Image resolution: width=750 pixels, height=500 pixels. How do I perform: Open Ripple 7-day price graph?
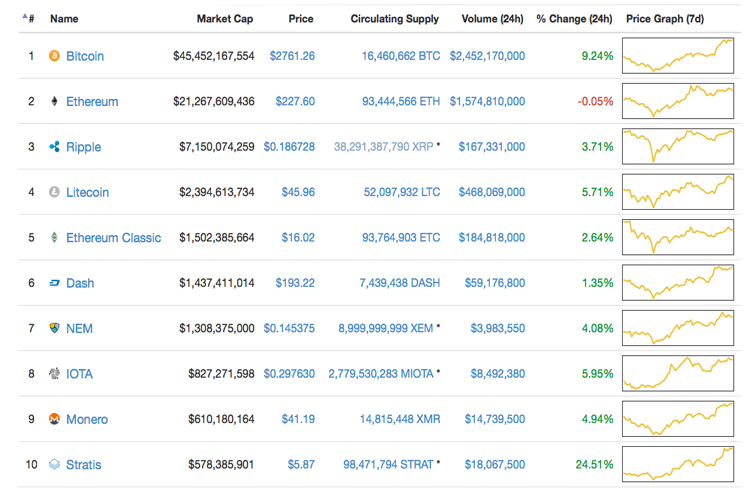(678, 146)
